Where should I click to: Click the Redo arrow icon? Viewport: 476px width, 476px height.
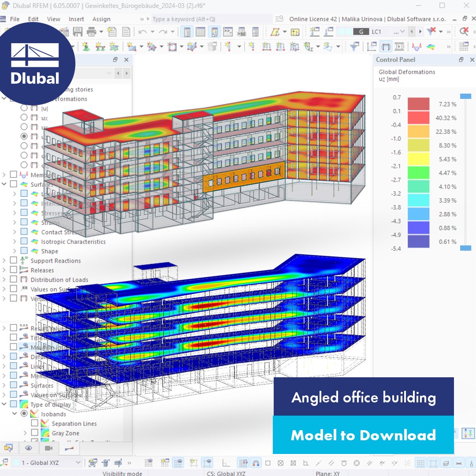163,32
